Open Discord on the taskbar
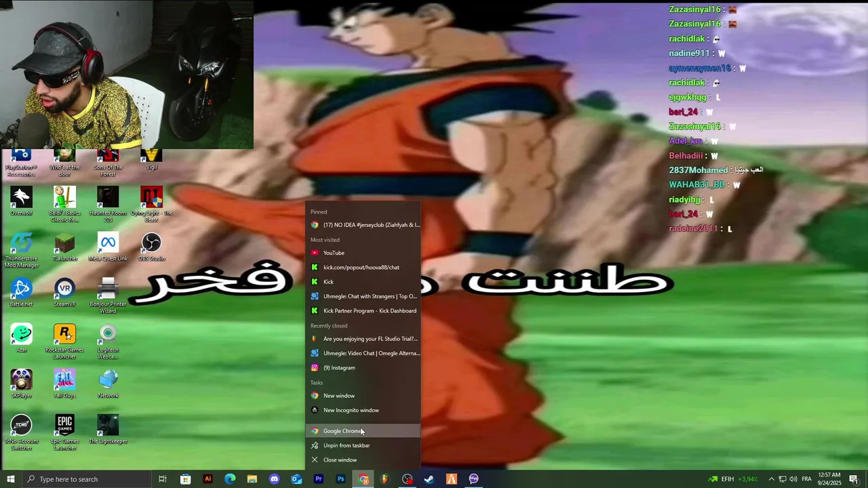 (274, 479)
